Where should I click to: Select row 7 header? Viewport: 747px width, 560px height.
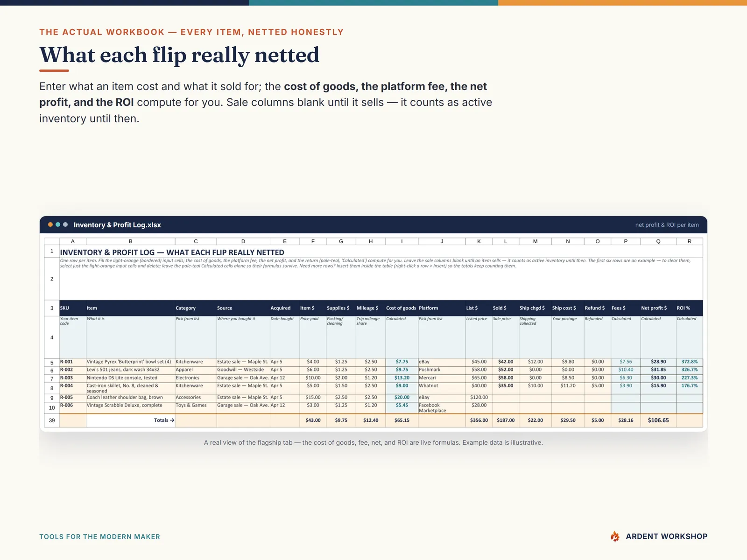click(x=52, y=378)
